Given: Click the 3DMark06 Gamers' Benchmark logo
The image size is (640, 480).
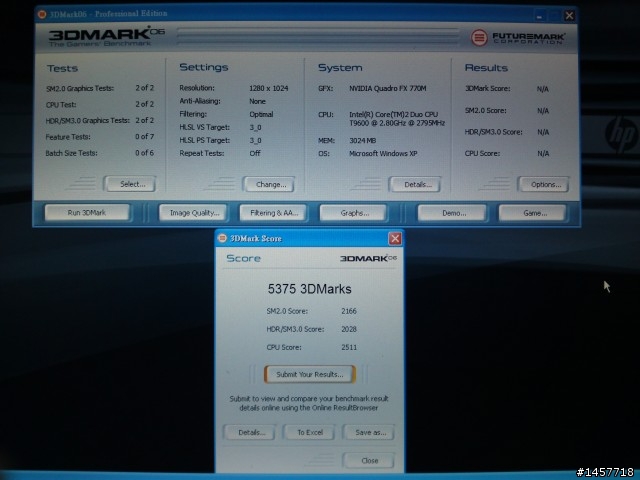Looking at the screenshot, I should (107, 37).
